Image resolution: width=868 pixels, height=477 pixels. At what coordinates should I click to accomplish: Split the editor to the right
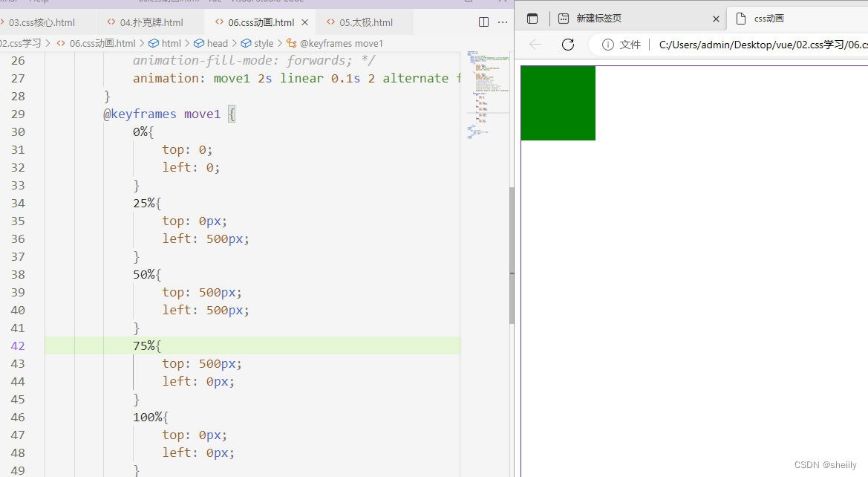point(483,22)
